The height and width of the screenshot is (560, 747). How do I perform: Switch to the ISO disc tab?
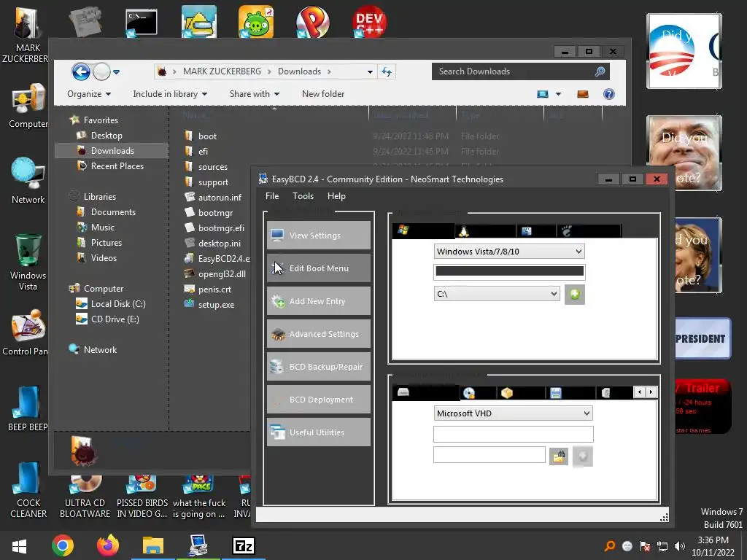(x=478, y=393)
